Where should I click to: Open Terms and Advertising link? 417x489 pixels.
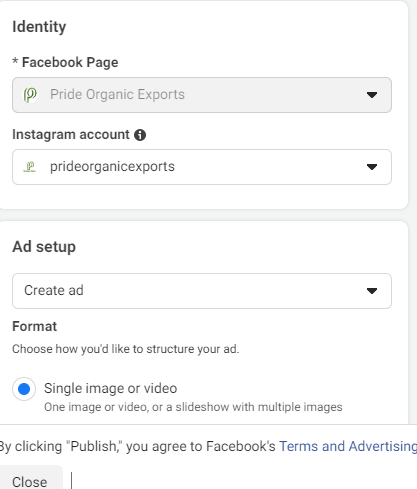coord(348,446)
